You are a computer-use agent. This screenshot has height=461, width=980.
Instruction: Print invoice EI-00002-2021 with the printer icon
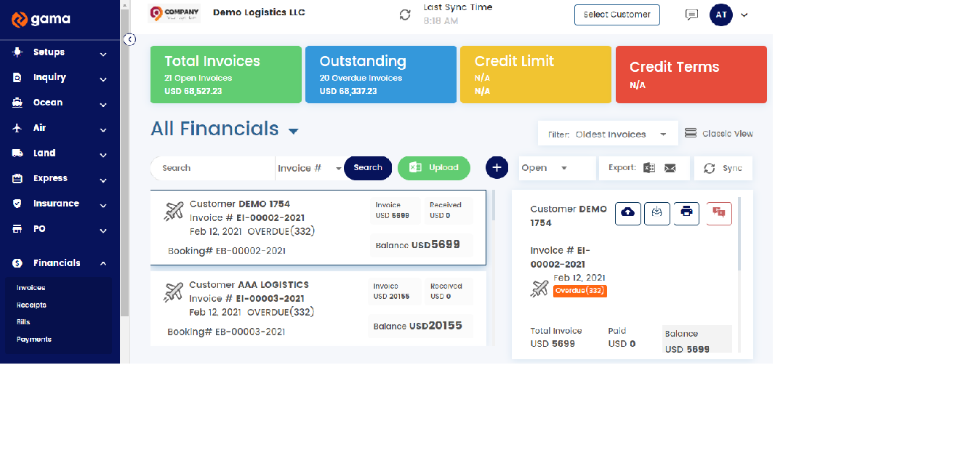[x=686, y=213]
